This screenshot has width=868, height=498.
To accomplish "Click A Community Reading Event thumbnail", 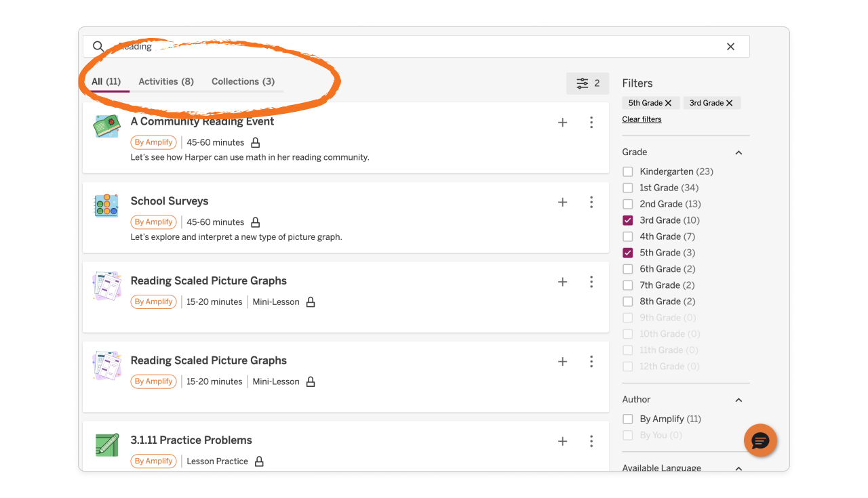I will point(107,126).
